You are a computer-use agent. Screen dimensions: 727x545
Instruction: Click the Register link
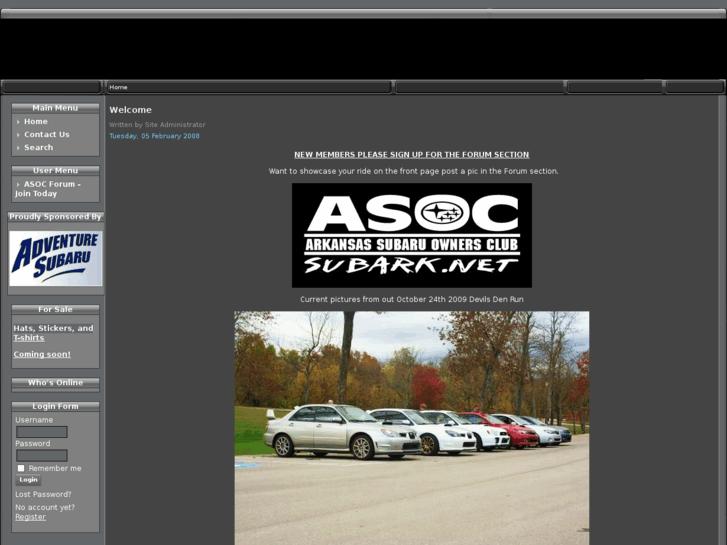click(30, 517)
